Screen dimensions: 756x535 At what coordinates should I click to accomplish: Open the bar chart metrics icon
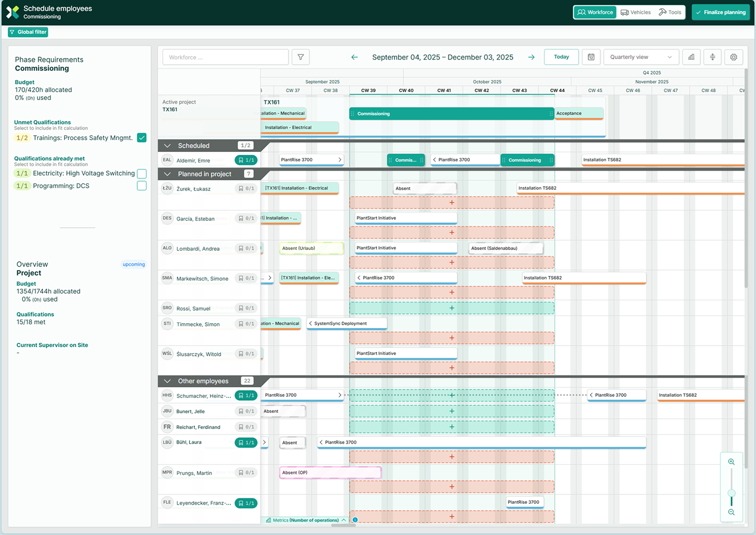(691, 57)
